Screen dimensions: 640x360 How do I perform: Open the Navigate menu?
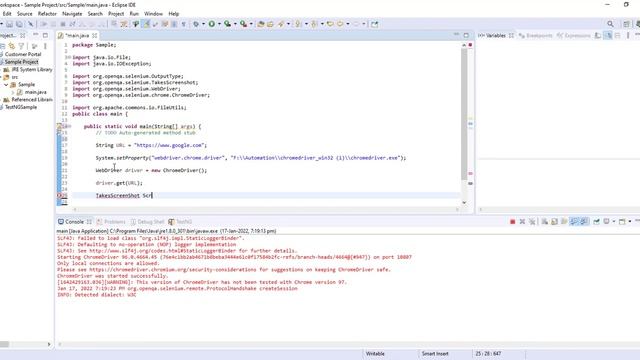[x=72, y=13]
